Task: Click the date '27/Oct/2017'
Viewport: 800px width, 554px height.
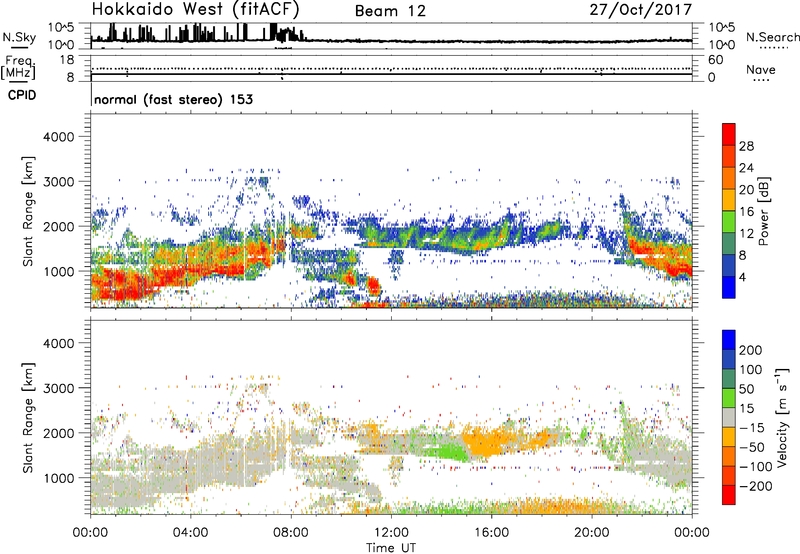Action: [641, 10]
